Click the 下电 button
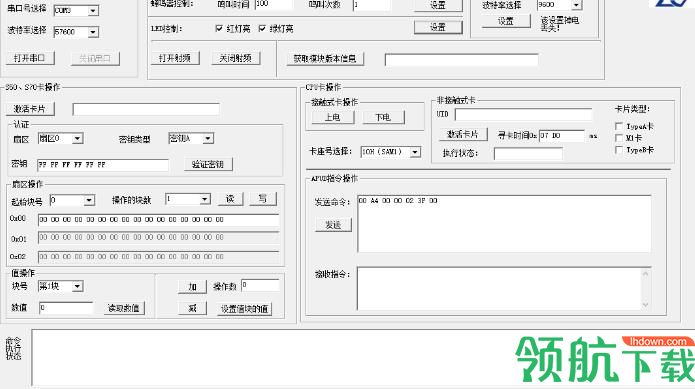695x389 pixels. 383,117
